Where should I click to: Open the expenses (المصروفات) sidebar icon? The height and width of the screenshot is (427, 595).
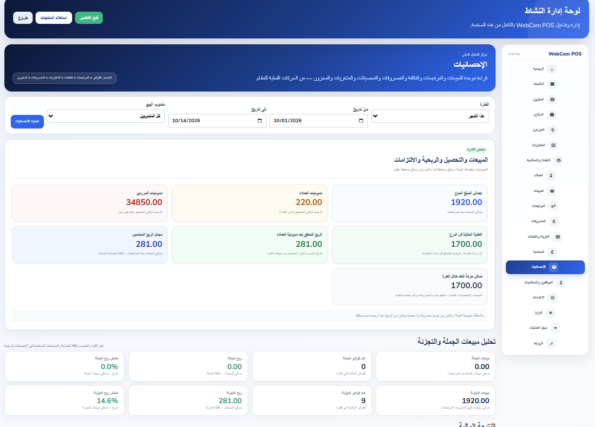tap(554, 221)
